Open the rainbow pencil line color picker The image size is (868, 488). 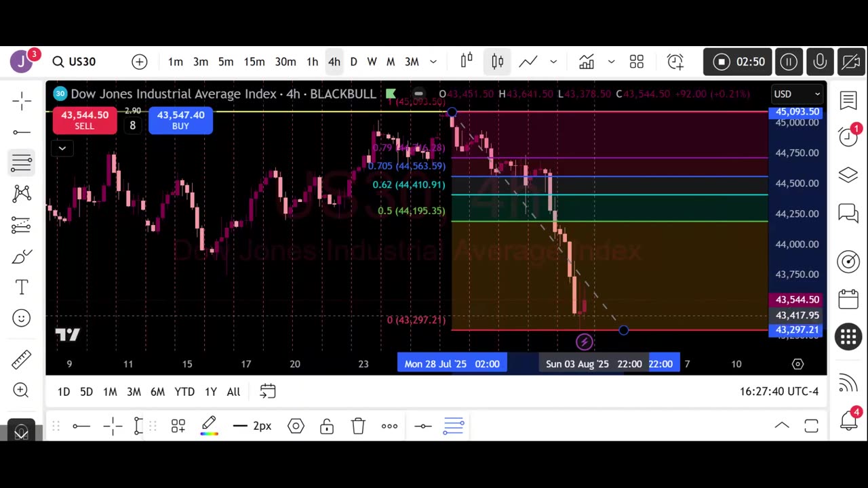[209, 426]
